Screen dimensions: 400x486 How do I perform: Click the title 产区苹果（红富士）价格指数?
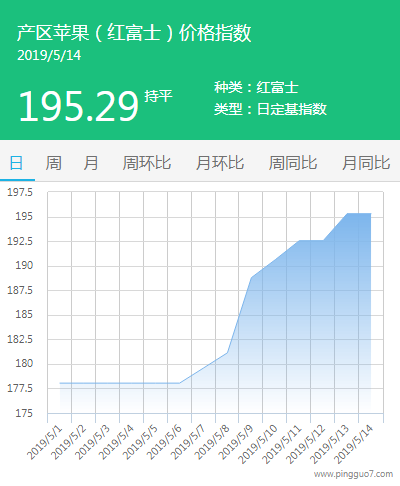point(134,33)
